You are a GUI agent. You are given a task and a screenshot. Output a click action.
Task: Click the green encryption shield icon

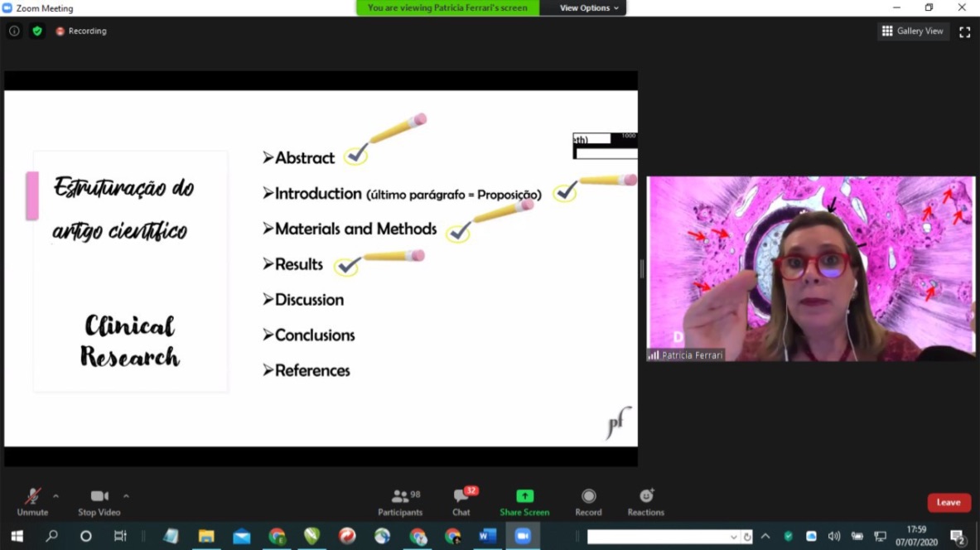coord(37,31)
